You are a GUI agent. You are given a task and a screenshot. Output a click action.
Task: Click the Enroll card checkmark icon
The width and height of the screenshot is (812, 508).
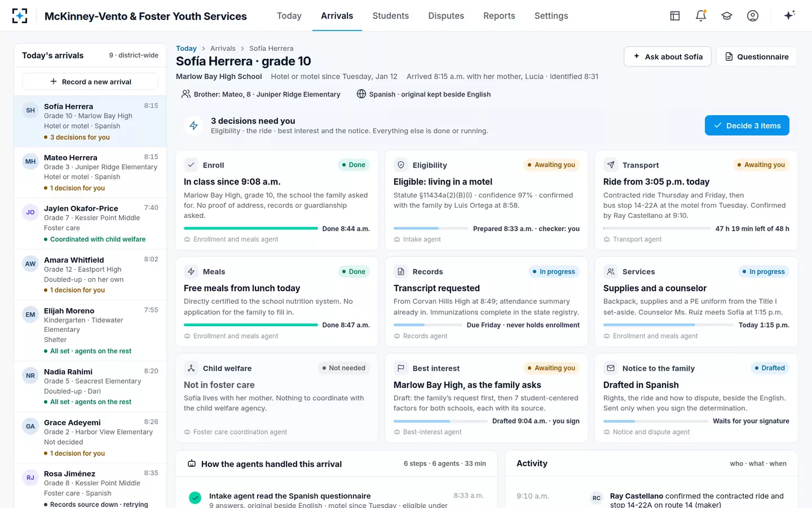click(x=191, y=165)
